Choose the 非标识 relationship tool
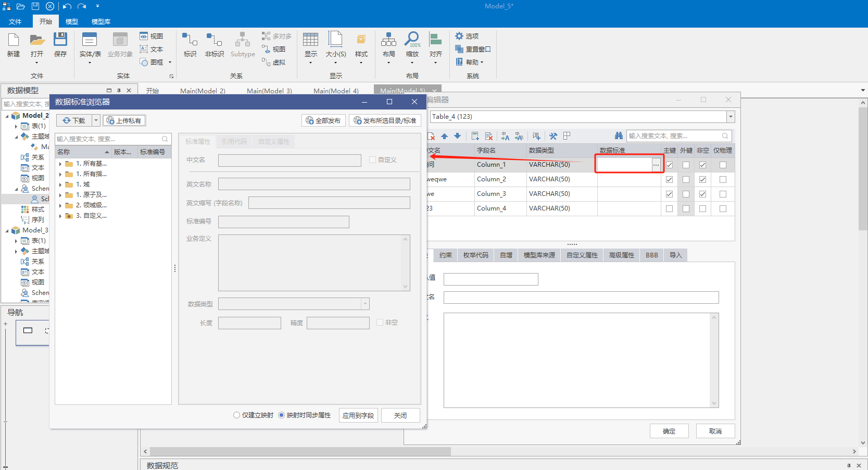The width and height of the screenshot is (868, 470). [x=215, y=45]
